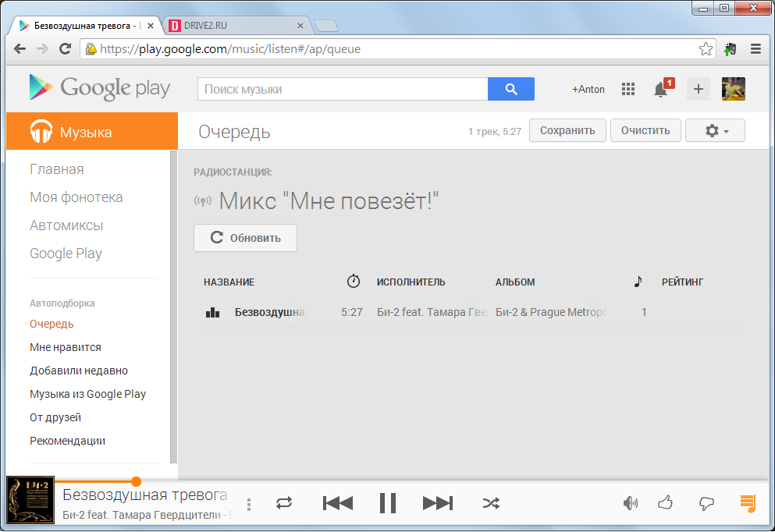775x532 pixels.
Task: Expand the settings gear dropdown
Action: coord(715,130)
